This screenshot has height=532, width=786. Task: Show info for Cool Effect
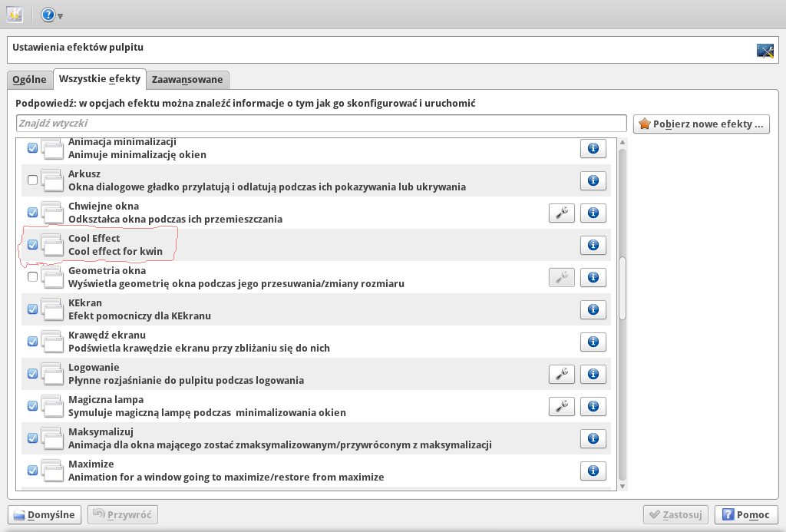[x=593, y=245]
